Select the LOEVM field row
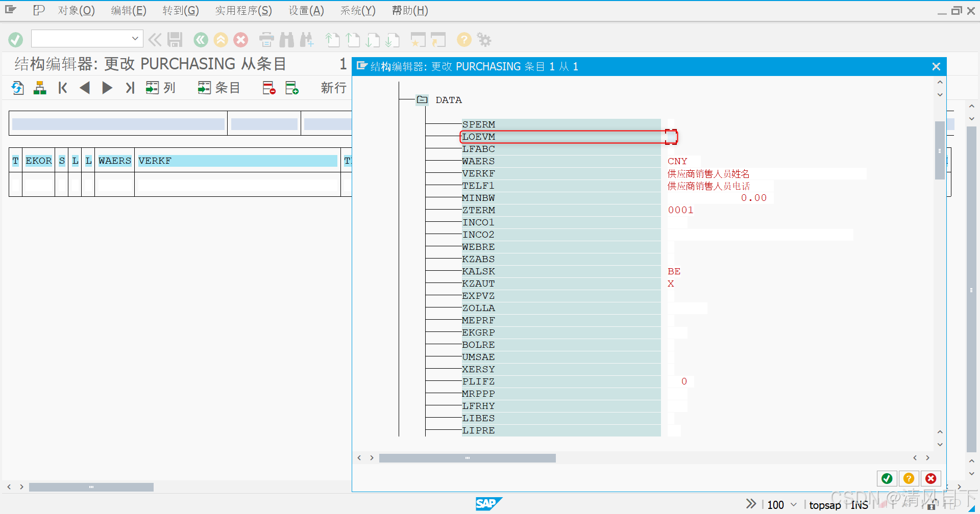The width and height of the screenshot is (980, 514). point(561,137)
